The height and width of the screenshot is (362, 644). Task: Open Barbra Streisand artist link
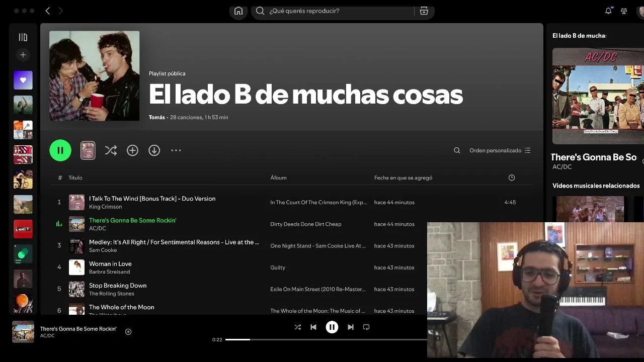pos(109,271)
